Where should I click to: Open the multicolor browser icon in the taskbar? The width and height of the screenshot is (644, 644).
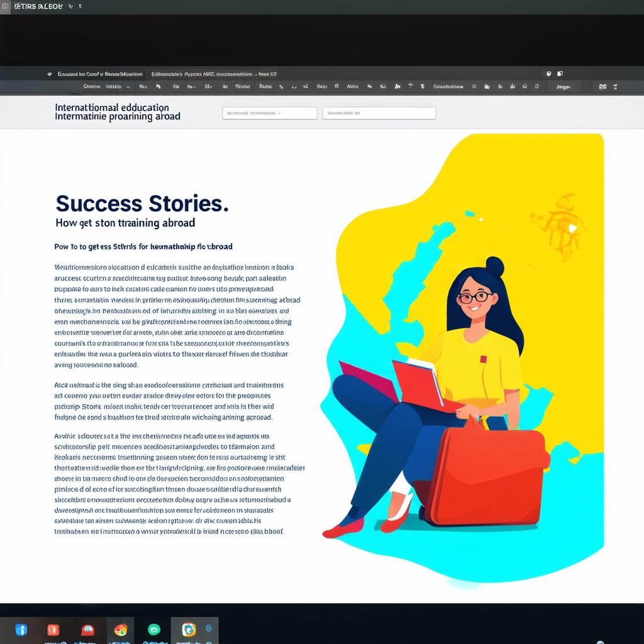[x=121, y=630]
